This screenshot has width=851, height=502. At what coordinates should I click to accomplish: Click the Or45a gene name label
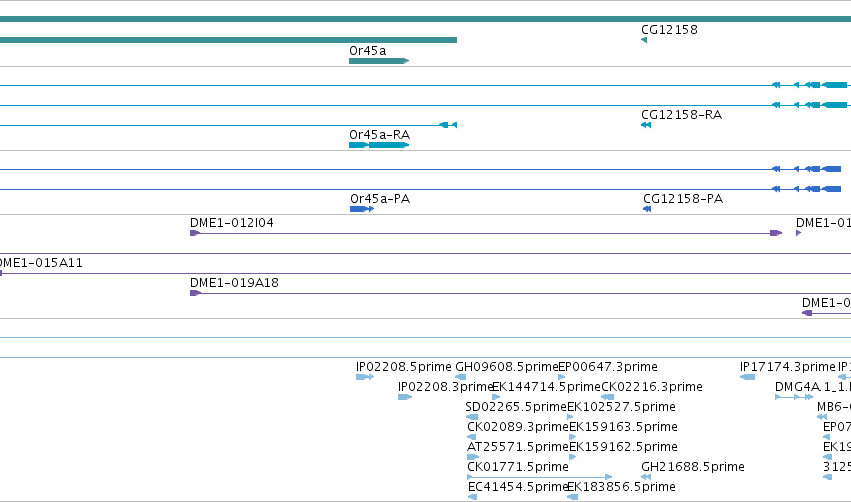(x=367, y=50)
